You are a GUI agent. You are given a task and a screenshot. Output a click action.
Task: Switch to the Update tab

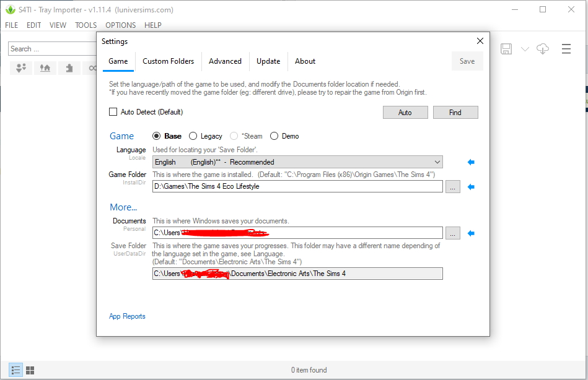pyautogui.click(x=268, y=61)
